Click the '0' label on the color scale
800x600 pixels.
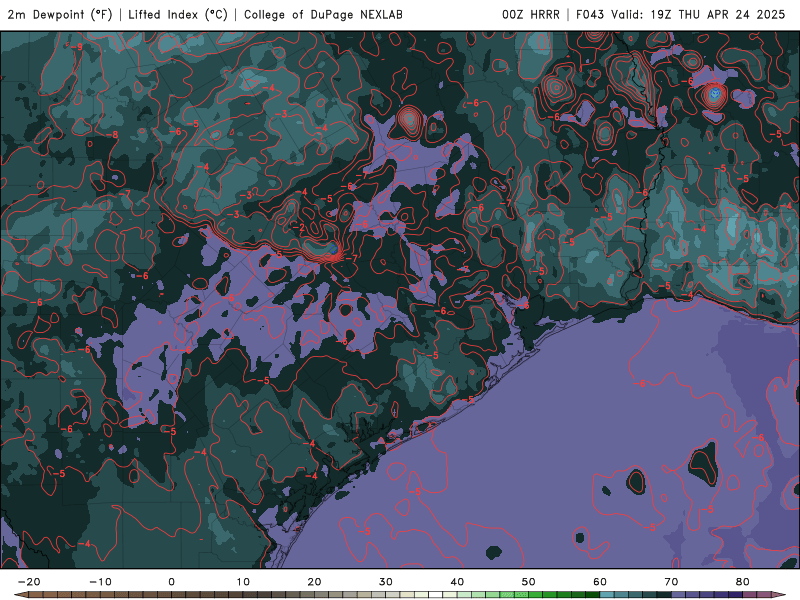(x=171, y=582)
